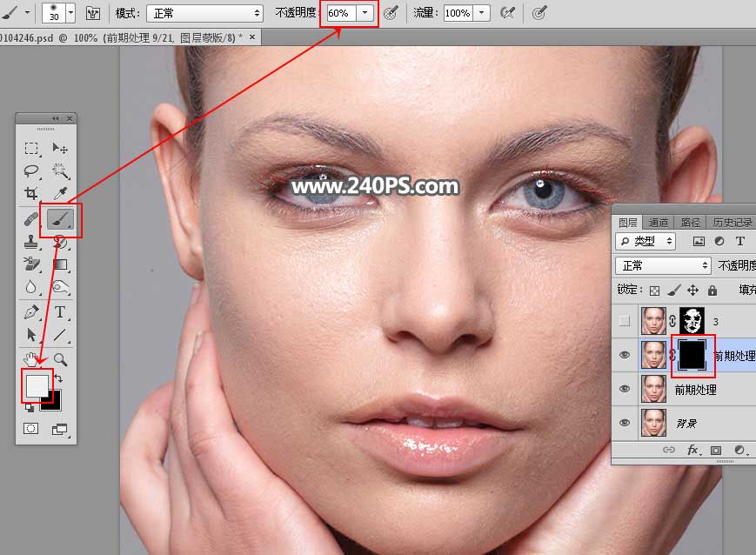Open the blend mode dropdown showing 正常
The height and width of the screenshot is (555, 756).
click(663, 264)
